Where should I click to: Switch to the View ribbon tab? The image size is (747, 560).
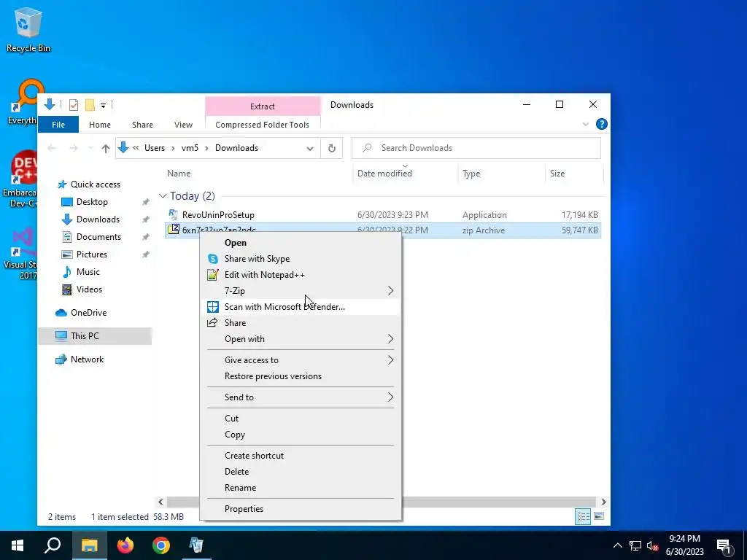click(183, 124)
